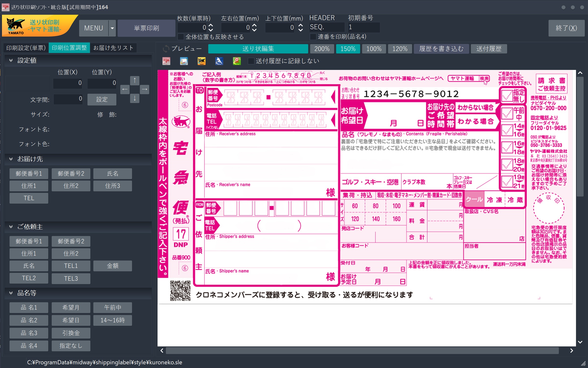Switch to 印刷位置調整 tab
The height and width of the screenshot is (368, 588).
tap(69, 48)
